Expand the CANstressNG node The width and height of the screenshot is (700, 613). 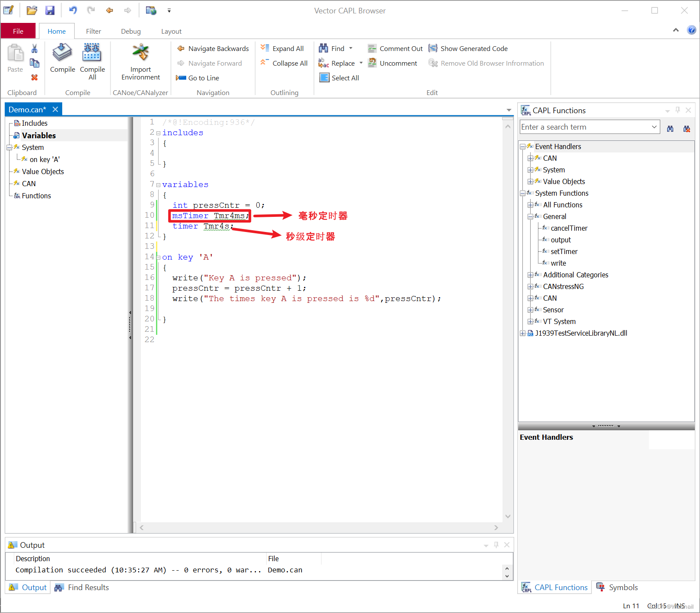click(530, 287)
